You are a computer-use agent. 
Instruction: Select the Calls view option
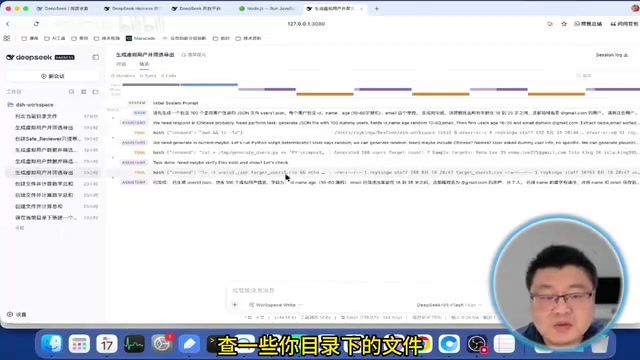coord(169,76)
